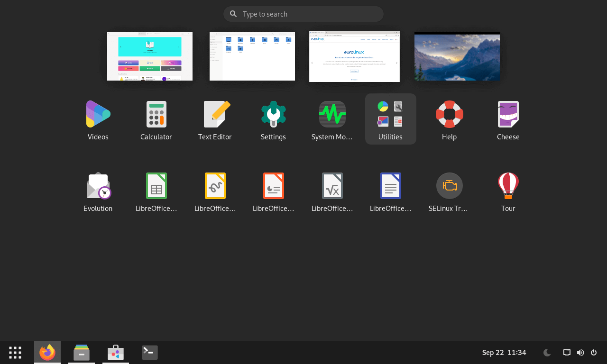This screenshot has width=607, height=364.
Task: Open Software from the dock
Action: tap(115, 353)
